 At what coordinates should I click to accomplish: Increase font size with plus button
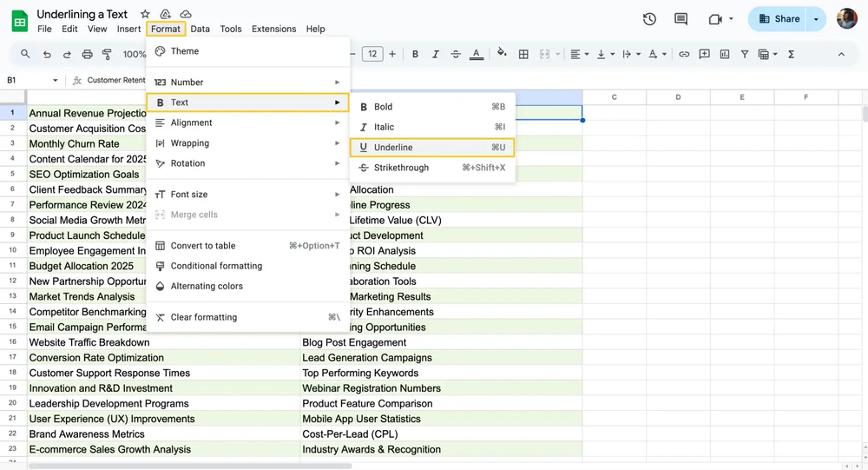tap(392, 54)
